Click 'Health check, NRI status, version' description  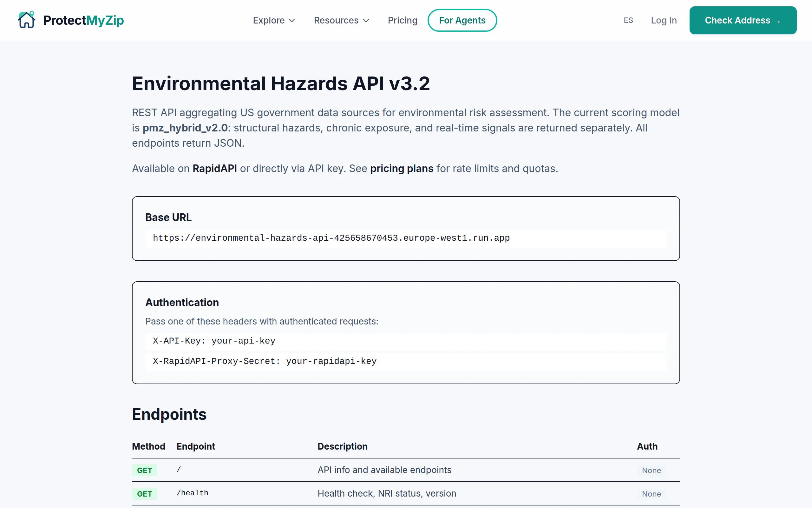(x=387, y=493)
